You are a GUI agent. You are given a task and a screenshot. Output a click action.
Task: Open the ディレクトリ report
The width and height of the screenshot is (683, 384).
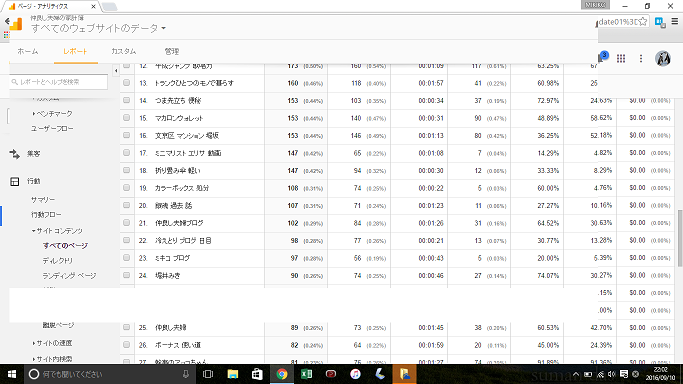[57, 261]
